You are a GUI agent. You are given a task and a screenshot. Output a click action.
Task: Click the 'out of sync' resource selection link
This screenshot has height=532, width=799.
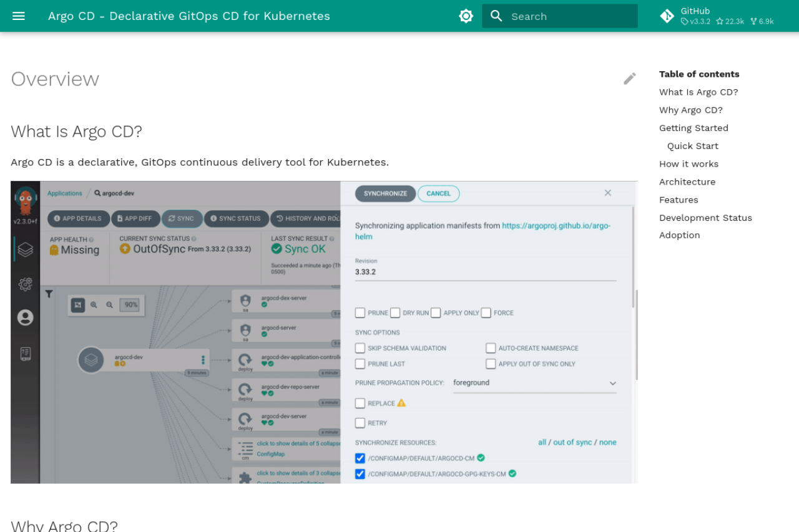(x=572, y=442)
